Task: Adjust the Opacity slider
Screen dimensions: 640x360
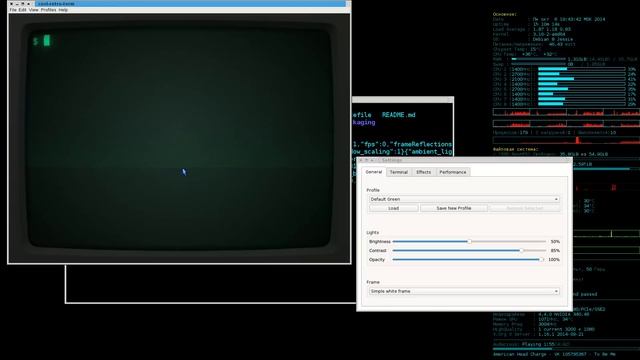Action: [469, 260]
